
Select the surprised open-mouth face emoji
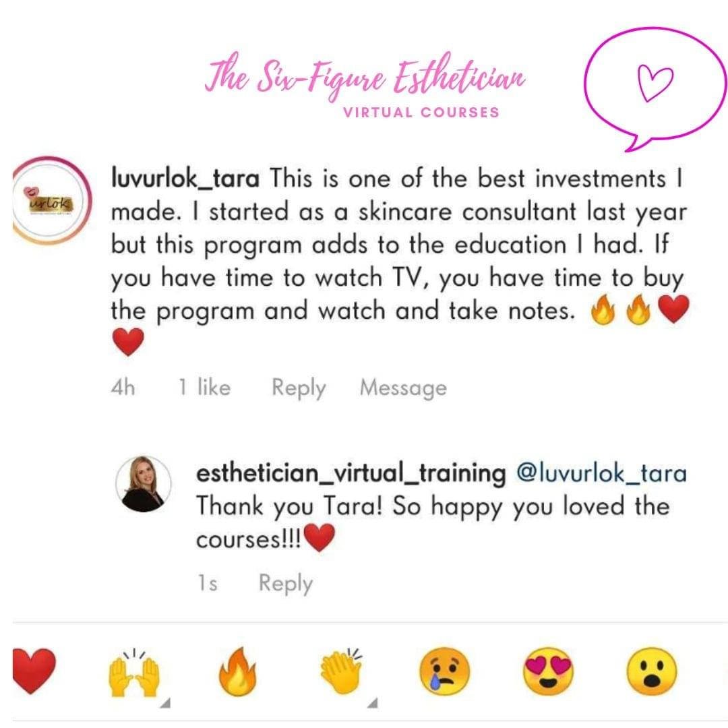[652, 671]
